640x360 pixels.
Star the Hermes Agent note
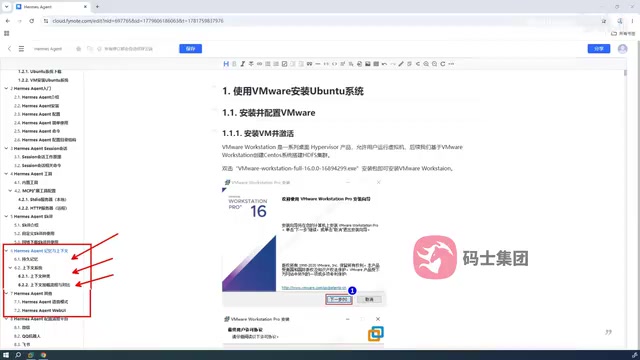click(x=78, y=49)
